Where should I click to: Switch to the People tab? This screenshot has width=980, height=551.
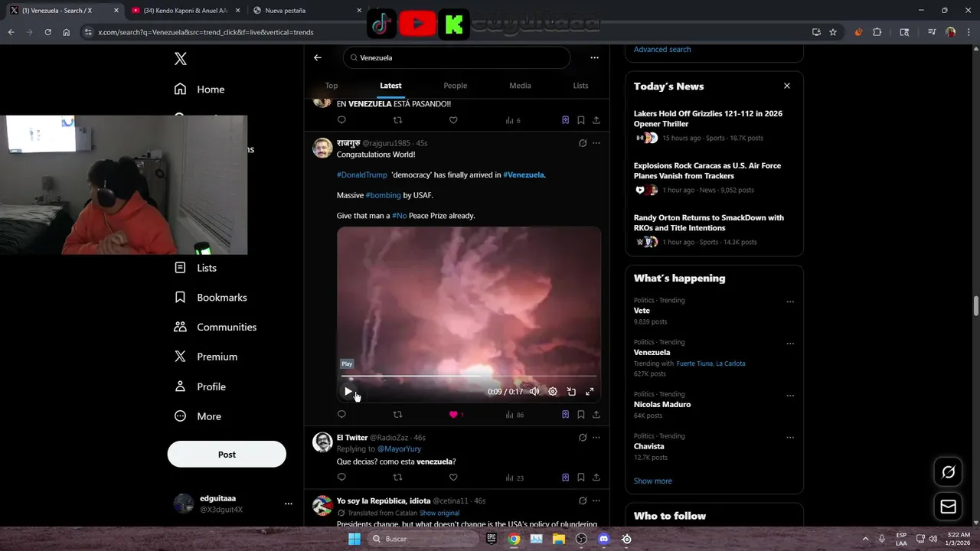[x=455, y=86]
